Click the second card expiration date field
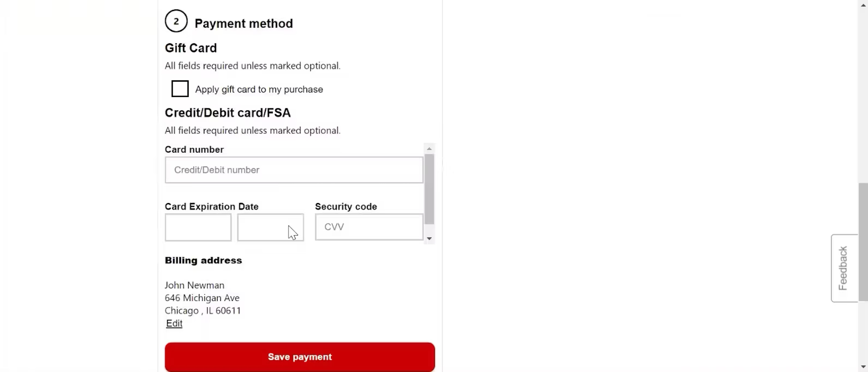 270,227
